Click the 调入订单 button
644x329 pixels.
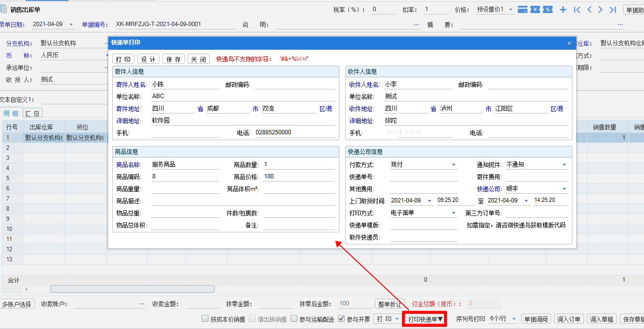(x=569, y=319)
